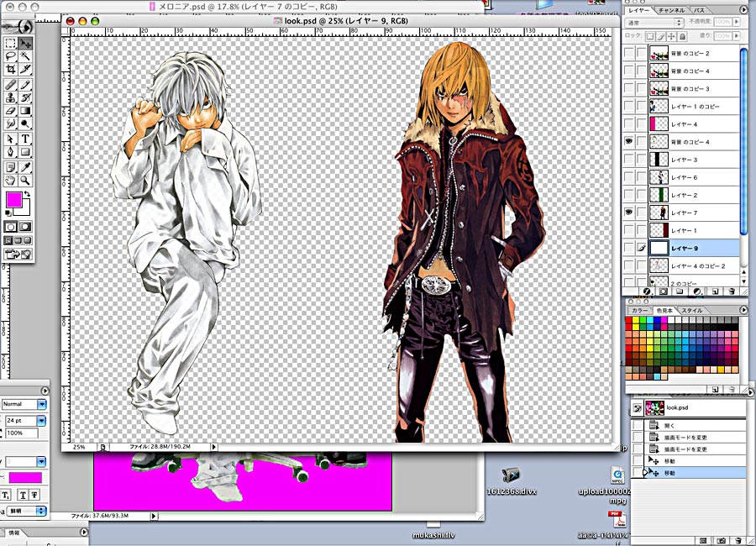Image resolution: width=756 pixels, height=546 pixels.
Task: Select the Notes tool
Action: click(x=11, y=167)
